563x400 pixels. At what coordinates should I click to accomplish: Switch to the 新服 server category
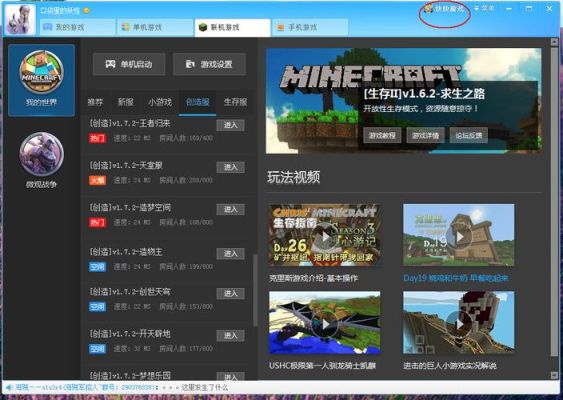[126, 102]
